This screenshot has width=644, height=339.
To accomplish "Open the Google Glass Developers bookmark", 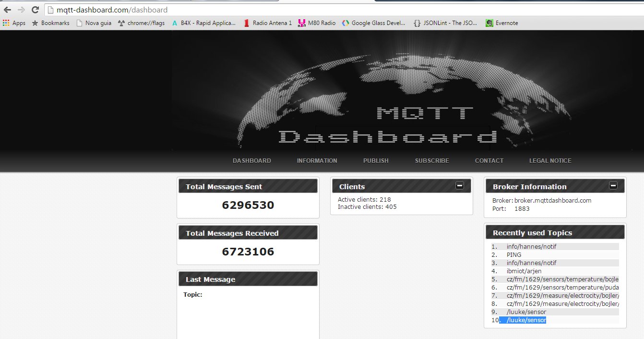I will tap(373, 23).
